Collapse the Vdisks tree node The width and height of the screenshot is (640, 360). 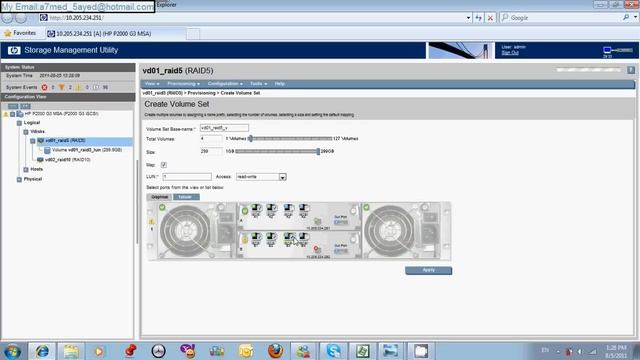tap(26, 132)
